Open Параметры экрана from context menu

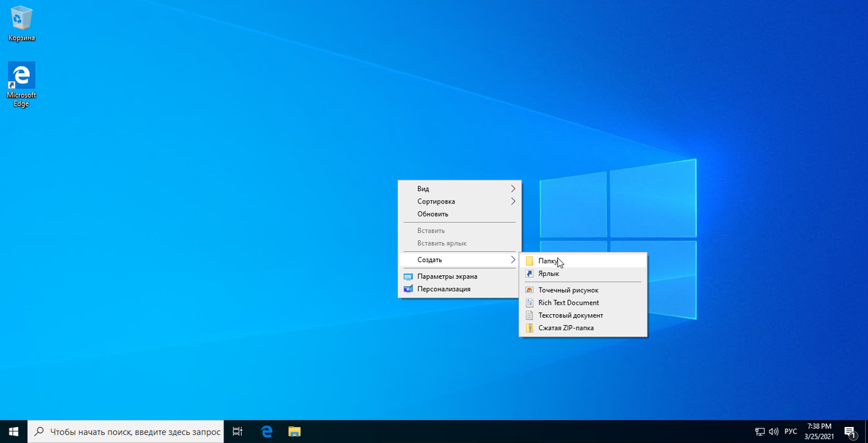tap(459, 277)
